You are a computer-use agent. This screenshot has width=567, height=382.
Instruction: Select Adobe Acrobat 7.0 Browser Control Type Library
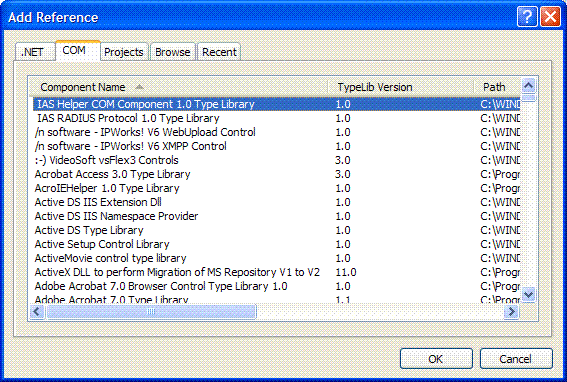click(x=276, y=286)
